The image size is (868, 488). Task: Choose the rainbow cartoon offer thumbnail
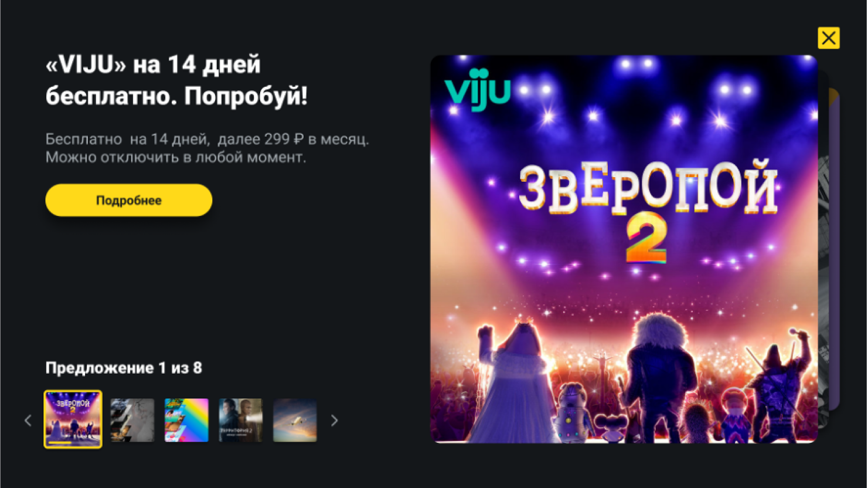click(x=186, y=420)
